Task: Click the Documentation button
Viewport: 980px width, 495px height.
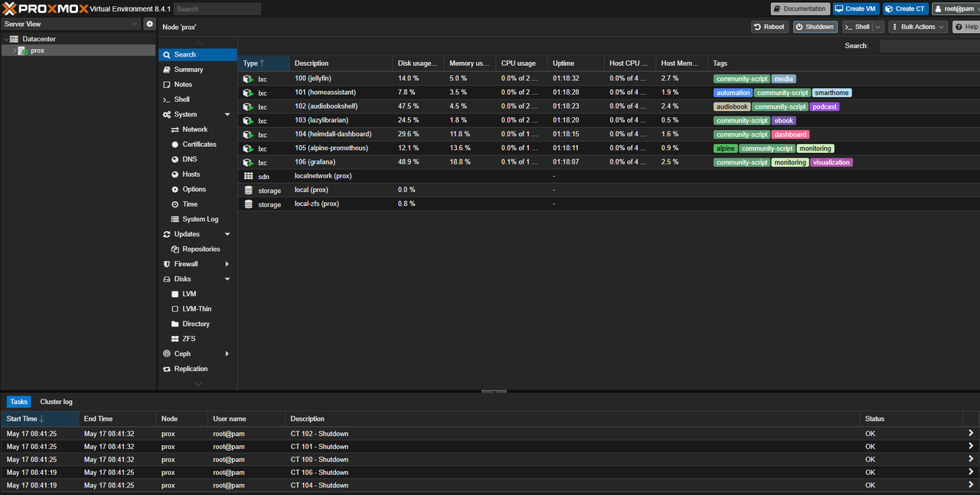Action: tap(800, 9)
